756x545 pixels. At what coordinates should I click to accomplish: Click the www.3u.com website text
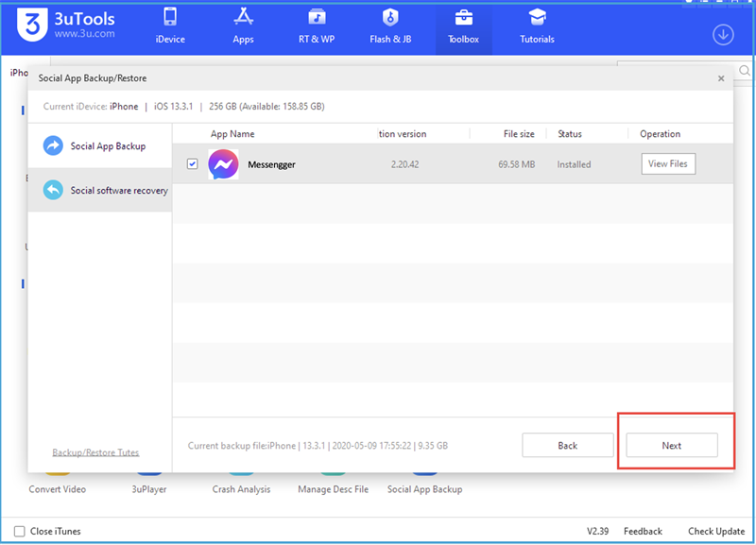[x=84, y=34]
